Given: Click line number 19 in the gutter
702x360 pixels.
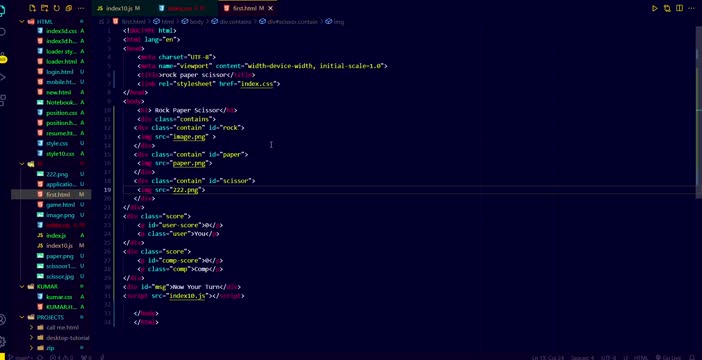Looking at the screenshot, I should click(107, 190).
